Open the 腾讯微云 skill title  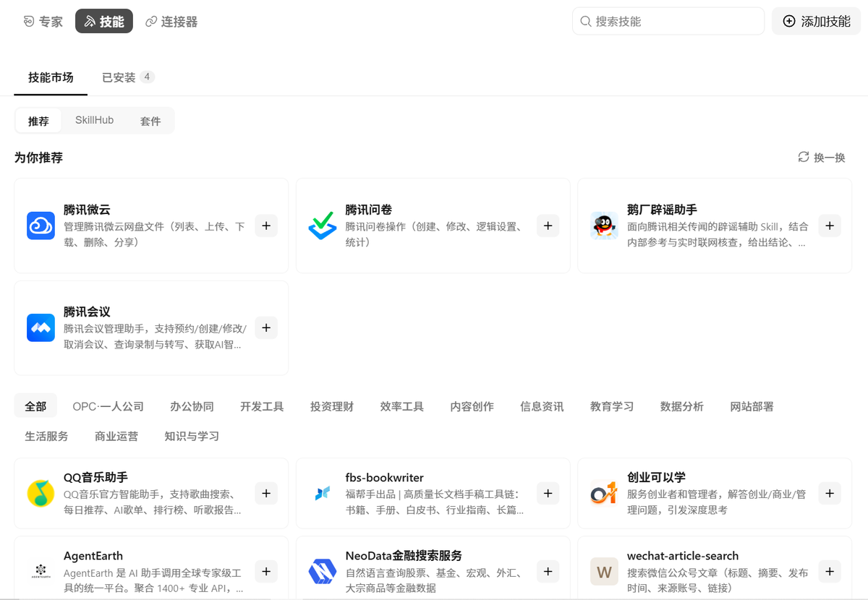tap(87, 210)
